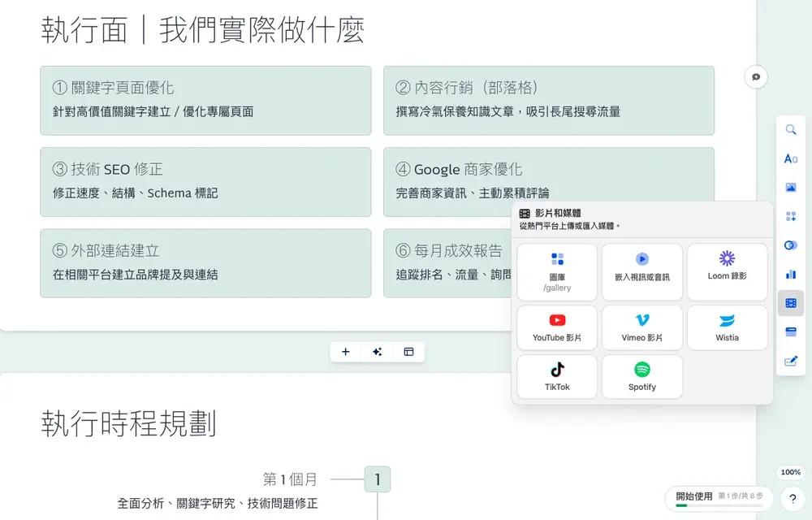Click the timeline label 第 1 個月

290,479
